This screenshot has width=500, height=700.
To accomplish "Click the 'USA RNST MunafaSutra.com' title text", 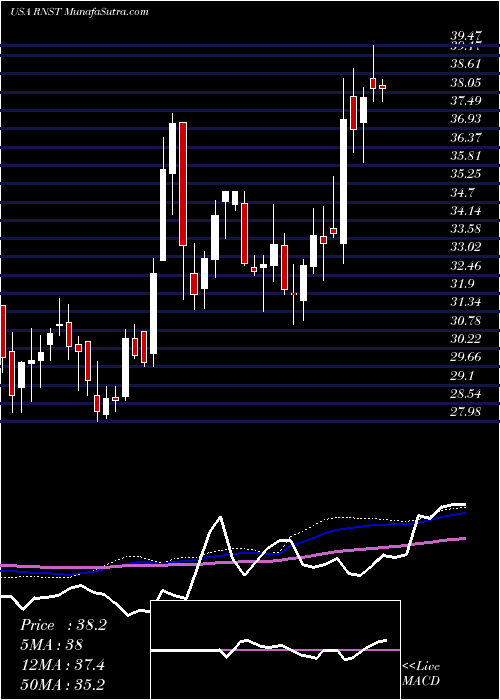I will pos(79,12).
